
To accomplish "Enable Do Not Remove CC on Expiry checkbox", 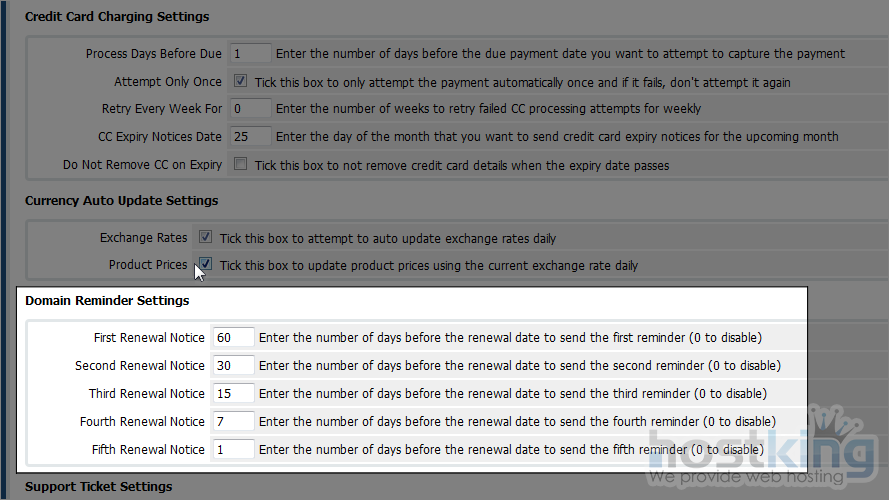I will point(240,164).
